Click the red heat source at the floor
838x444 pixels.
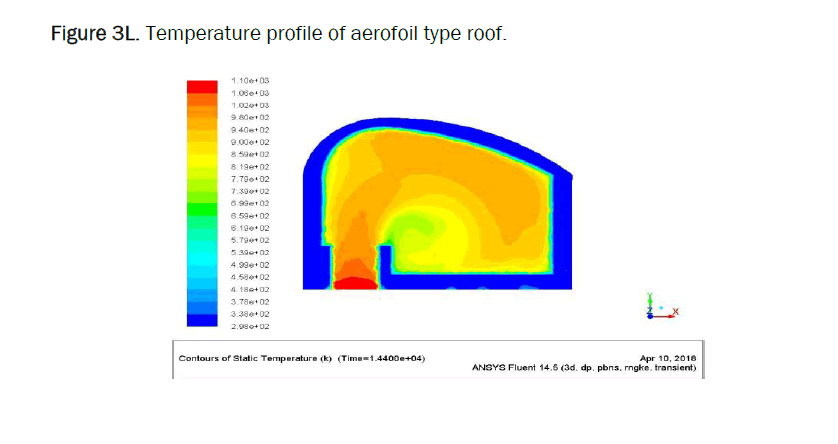[x=352, y=284]
